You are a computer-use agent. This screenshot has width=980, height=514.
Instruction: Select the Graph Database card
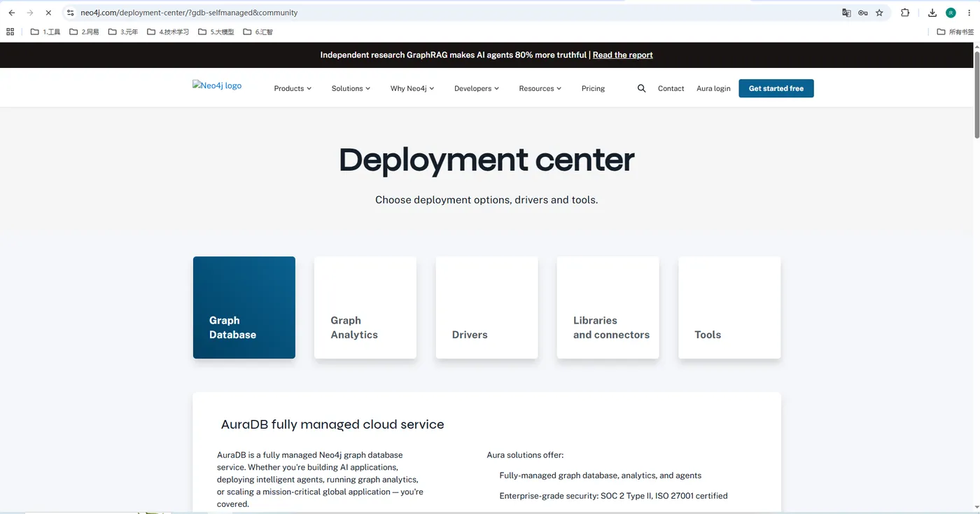pyautogui.click(x=244, y=307)
